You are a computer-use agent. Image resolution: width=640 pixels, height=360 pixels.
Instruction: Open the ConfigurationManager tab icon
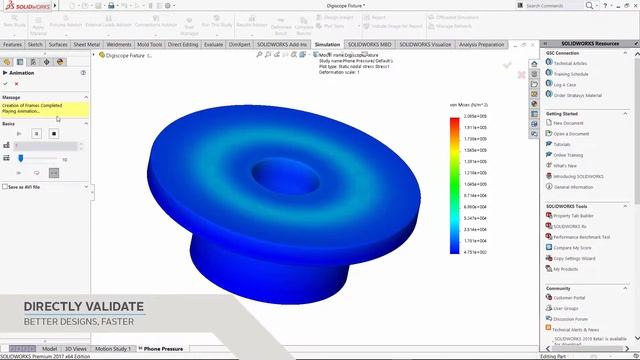click(x=33, y=62)
